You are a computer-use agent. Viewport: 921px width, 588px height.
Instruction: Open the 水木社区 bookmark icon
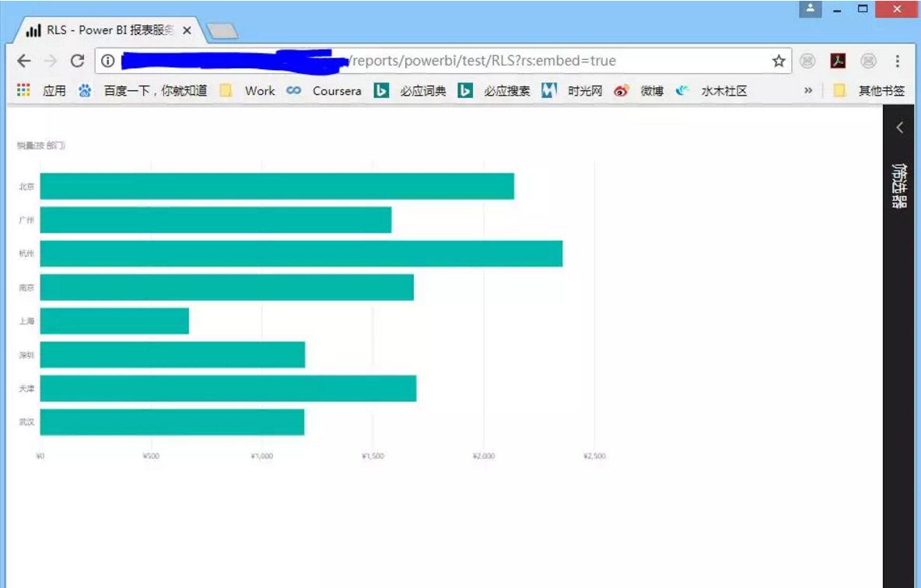point(682,90)
